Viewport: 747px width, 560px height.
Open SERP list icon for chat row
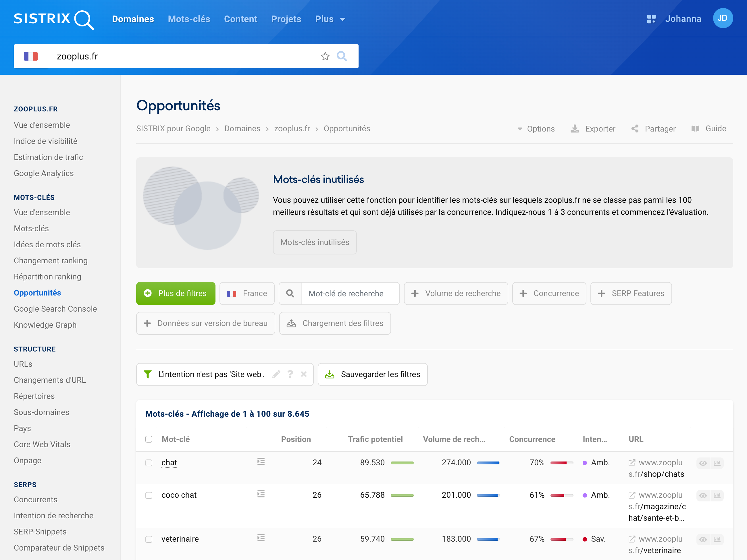261,461
